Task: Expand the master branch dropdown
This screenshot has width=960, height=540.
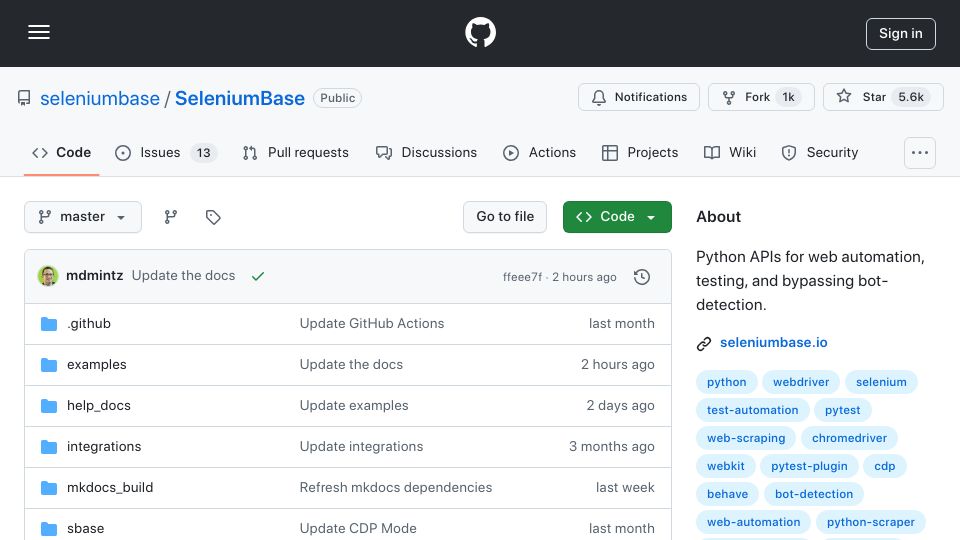Action: (83, 217)
